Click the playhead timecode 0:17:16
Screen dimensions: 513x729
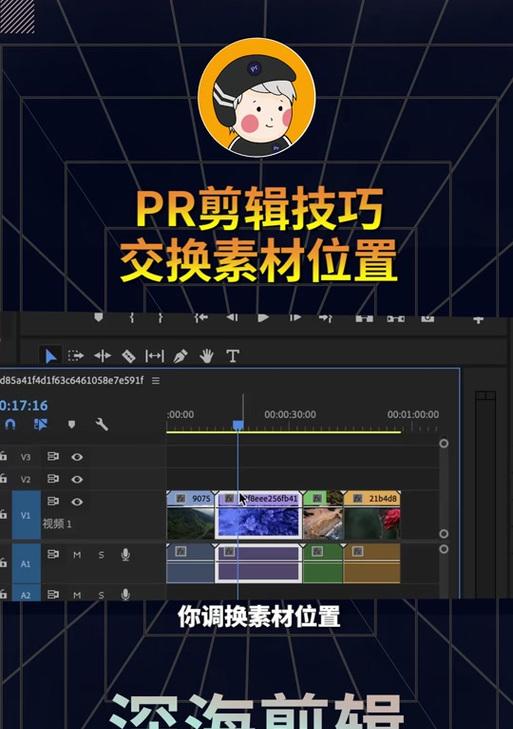24,405
